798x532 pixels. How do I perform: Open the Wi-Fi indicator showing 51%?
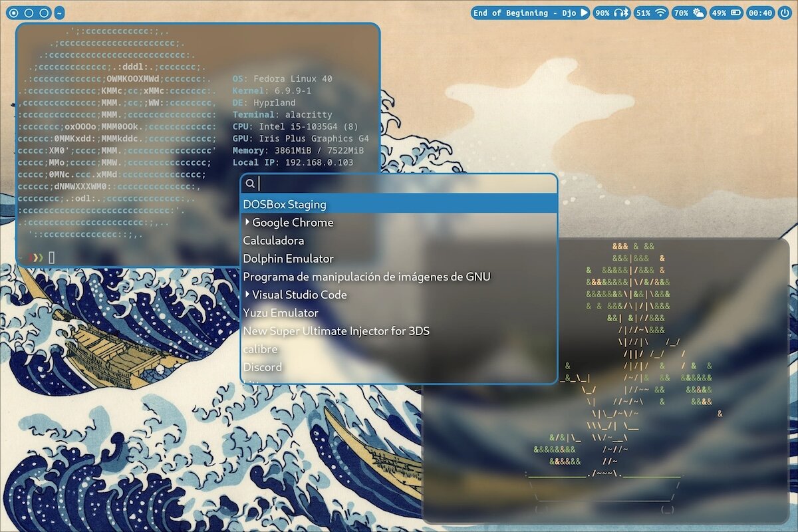[660, 13]
